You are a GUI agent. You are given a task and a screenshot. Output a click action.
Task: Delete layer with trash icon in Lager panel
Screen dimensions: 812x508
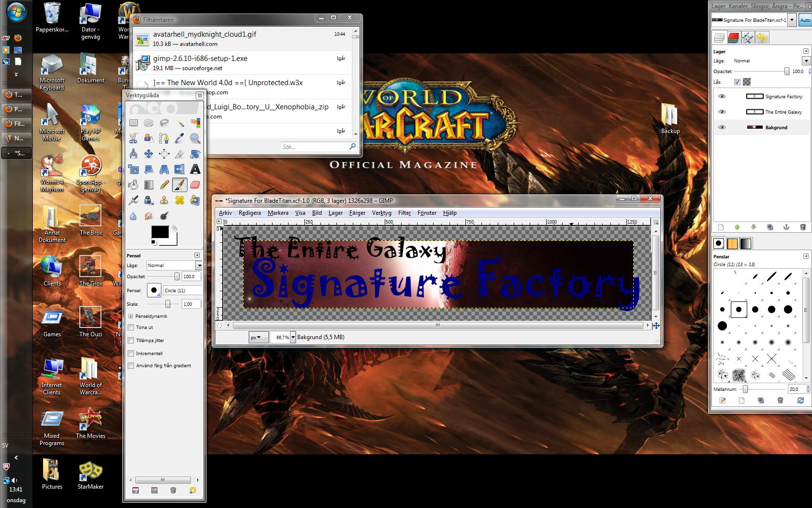803,227
